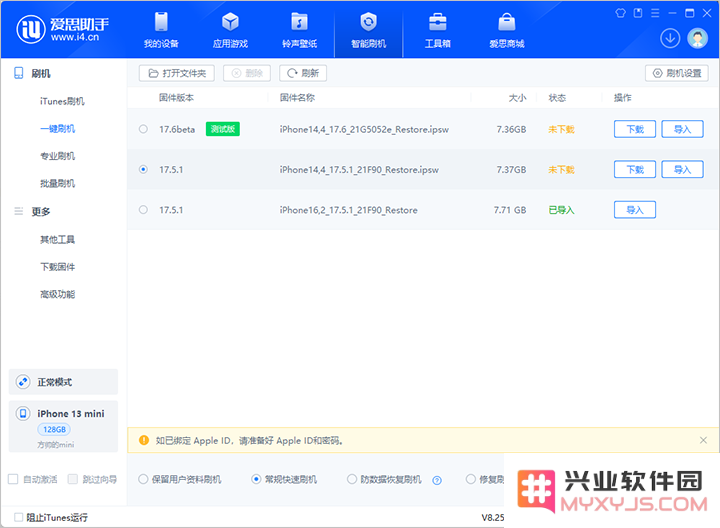Choose the 修复刷机 radio option

[x=471, y=479]
